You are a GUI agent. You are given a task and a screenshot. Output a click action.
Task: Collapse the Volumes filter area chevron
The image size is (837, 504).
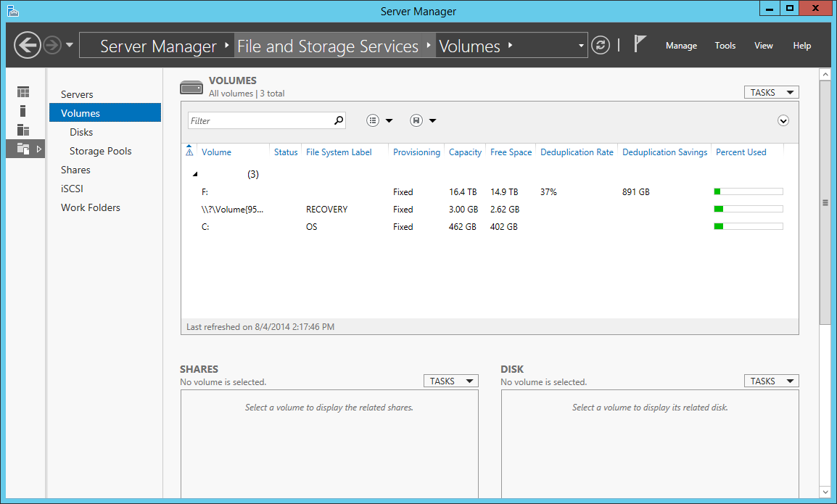click(x=783, y=120)
